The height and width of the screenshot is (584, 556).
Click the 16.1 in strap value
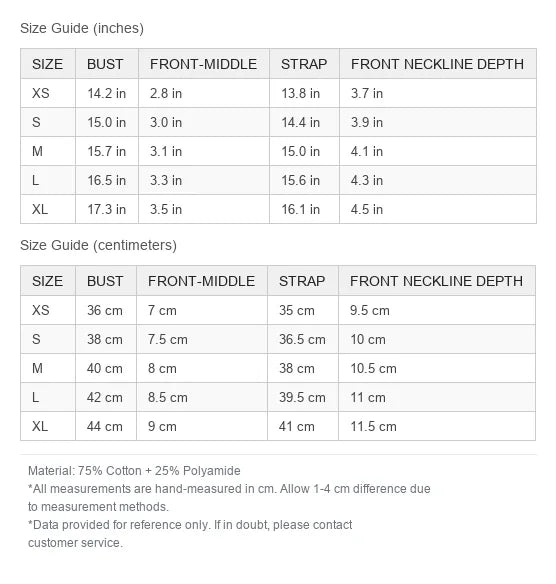click(301, 209)
